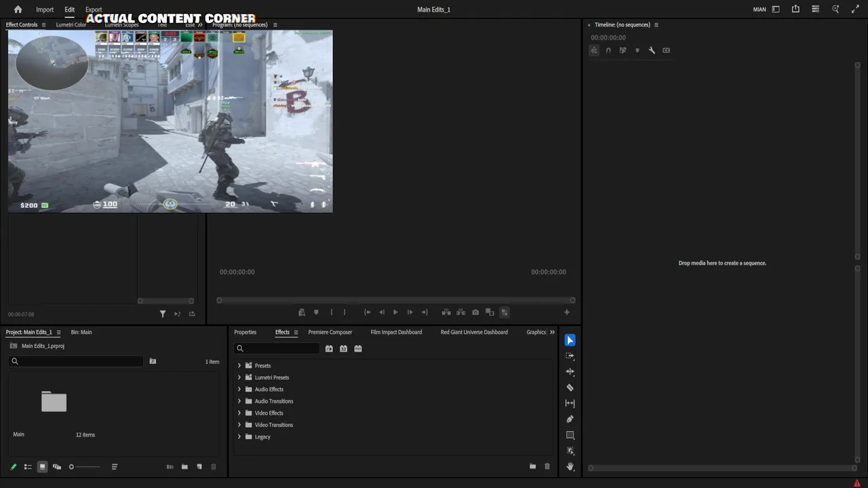The image size is (868, 488).
Task: Click Go to In point button
Action: (367, 312)
